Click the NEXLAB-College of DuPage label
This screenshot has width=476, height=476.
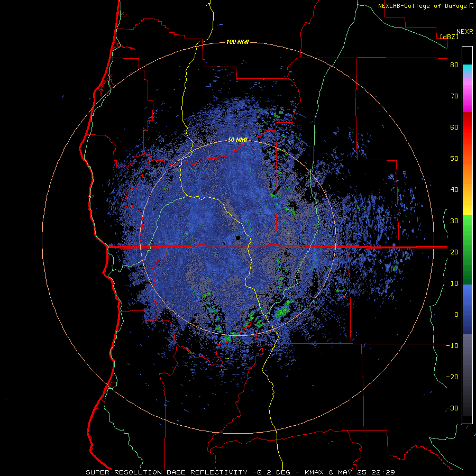pyautogui.click(x=422, y=6)
